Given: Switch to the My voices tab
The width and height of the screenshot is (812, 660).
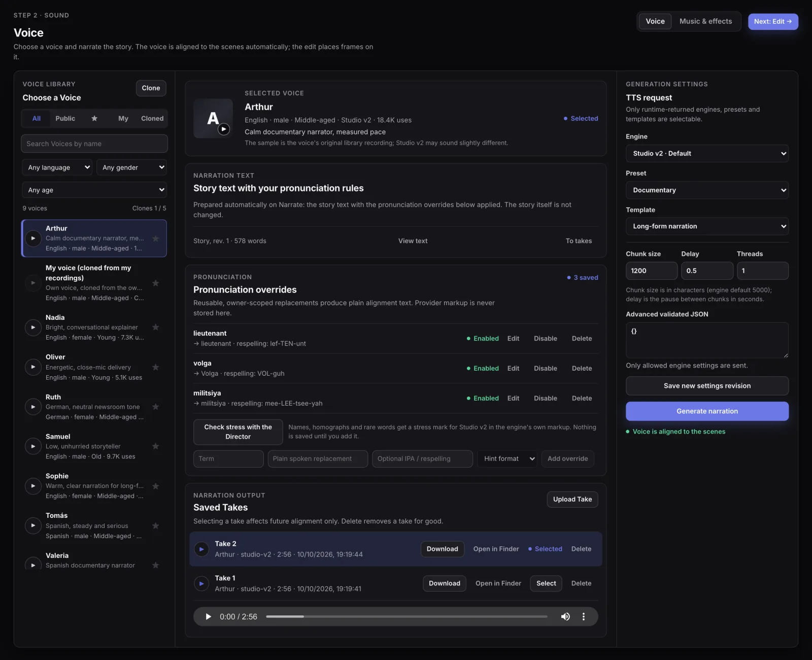Looking at the screenshot, I should [x=123, y=118].
